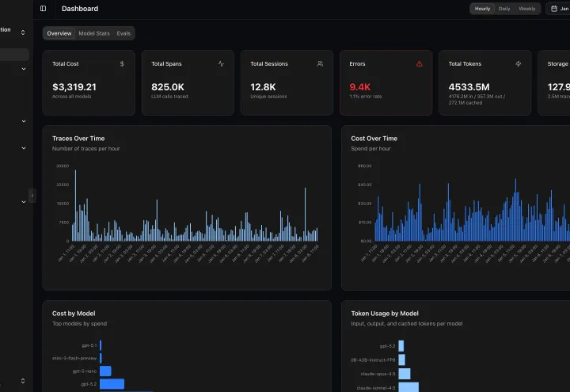Select the highlighted sidebar navigation item
Viewport: 570px width, 392px height.
(x=14, y=55)
